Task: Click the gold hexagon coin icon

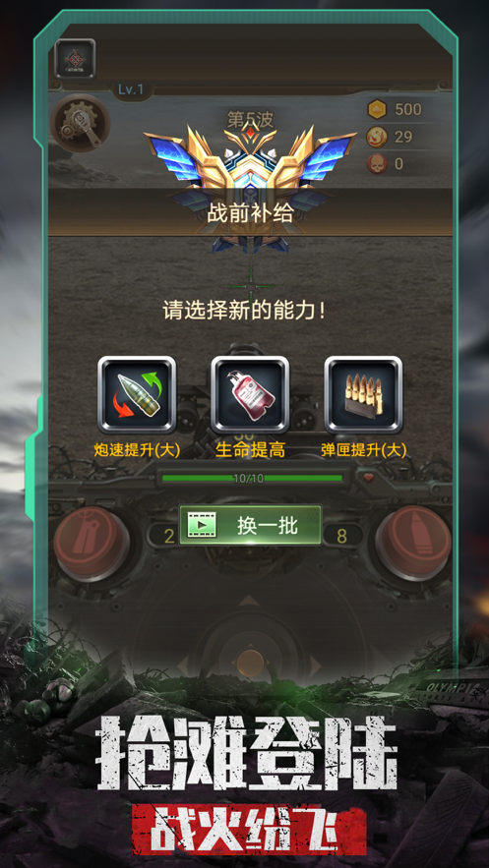Action: [377, 110]
